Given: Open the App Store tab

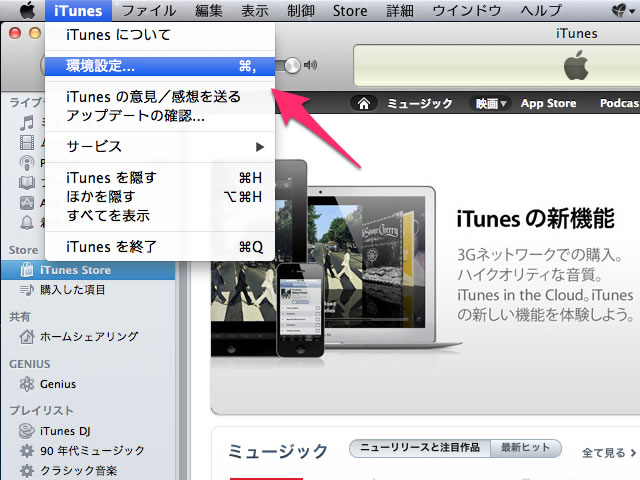Looking at the screenshot, I should pyautogui.click(x=548, y=104).
